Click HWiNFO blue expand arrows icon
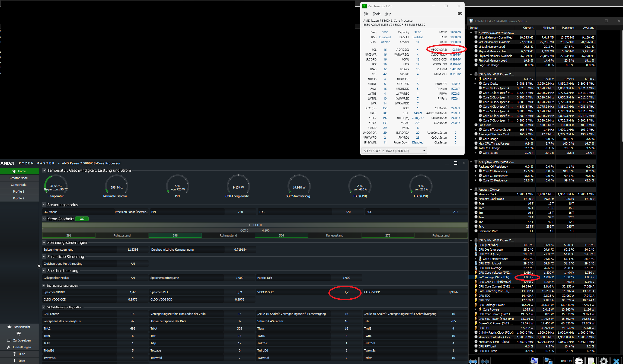Screen dimensions: 623x364 pos(473,361)
